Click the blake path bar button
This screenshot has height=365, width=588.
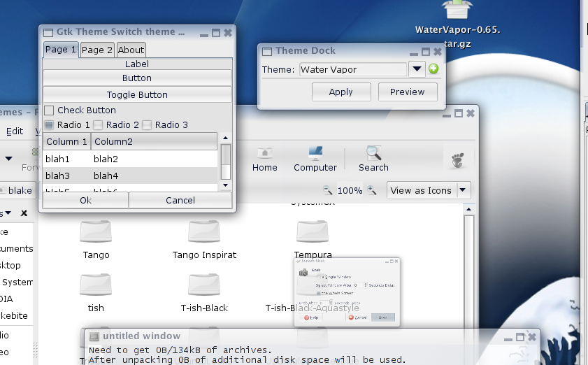pos(17,190)
